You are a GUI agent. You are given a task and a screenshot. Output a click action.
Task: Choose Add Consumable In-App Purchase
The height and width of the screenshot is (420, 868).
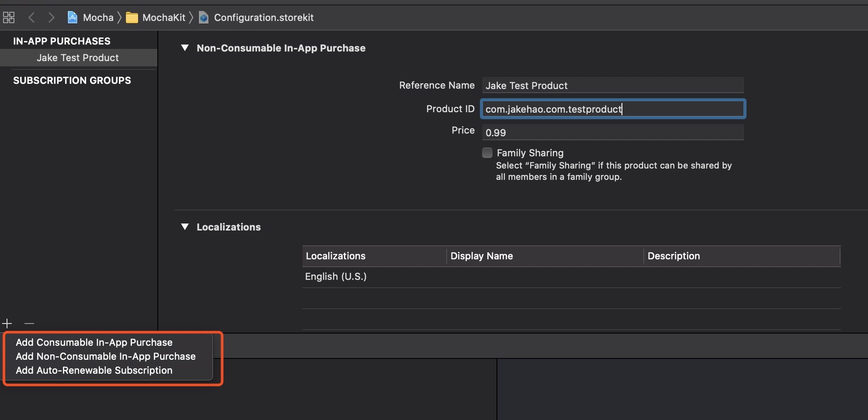(x=94, y=342)
